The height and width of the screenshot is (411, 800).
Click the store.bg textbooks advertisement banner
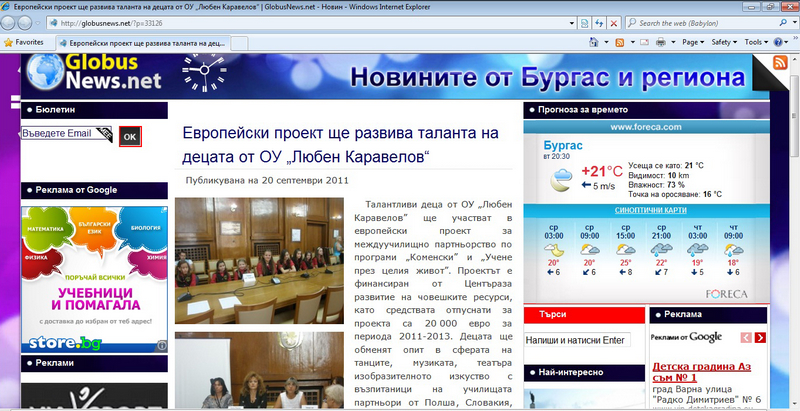coord(94,279)
